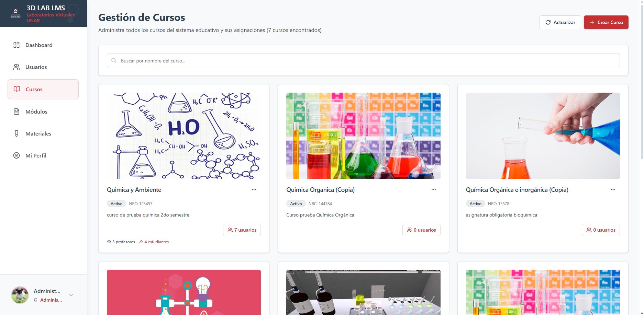Click the university logo in the sidebar header

click(x=15, y=13)
